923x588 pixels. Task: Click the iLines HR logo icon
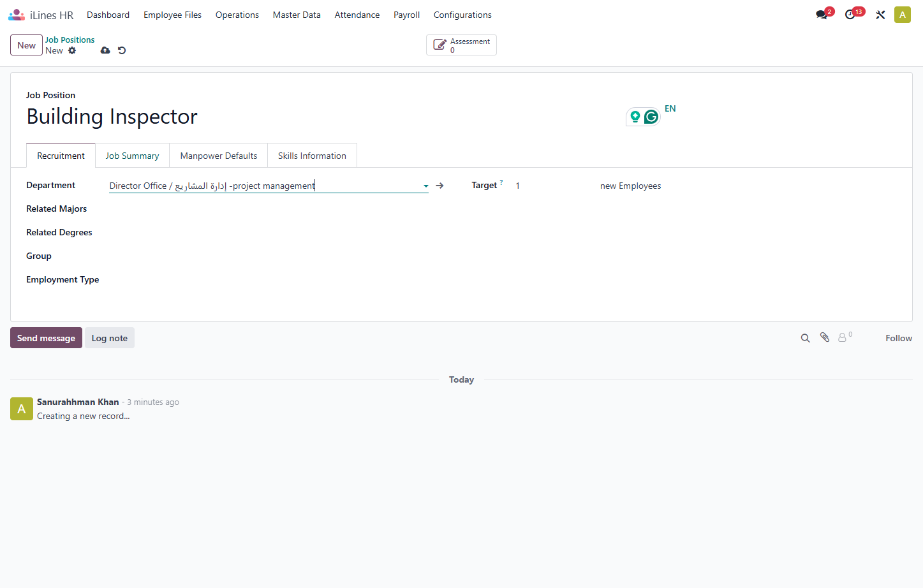[17, 15]
